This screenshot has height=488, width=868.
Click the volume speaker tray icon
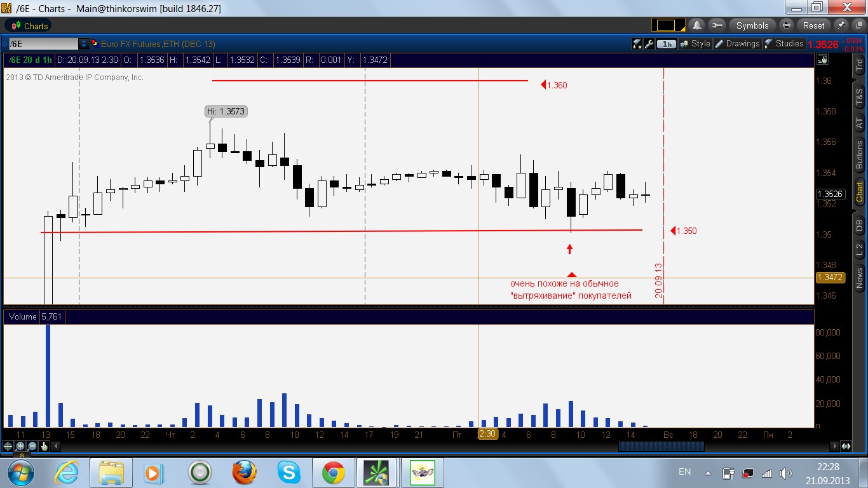786,473
